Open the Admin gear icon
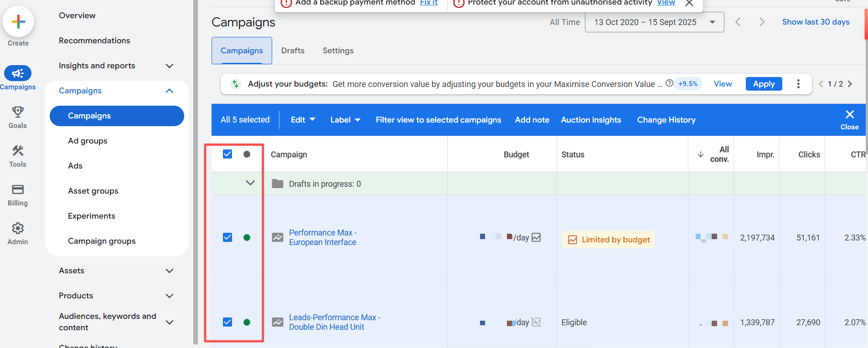The image size is (868, 348). pos(18,228)
